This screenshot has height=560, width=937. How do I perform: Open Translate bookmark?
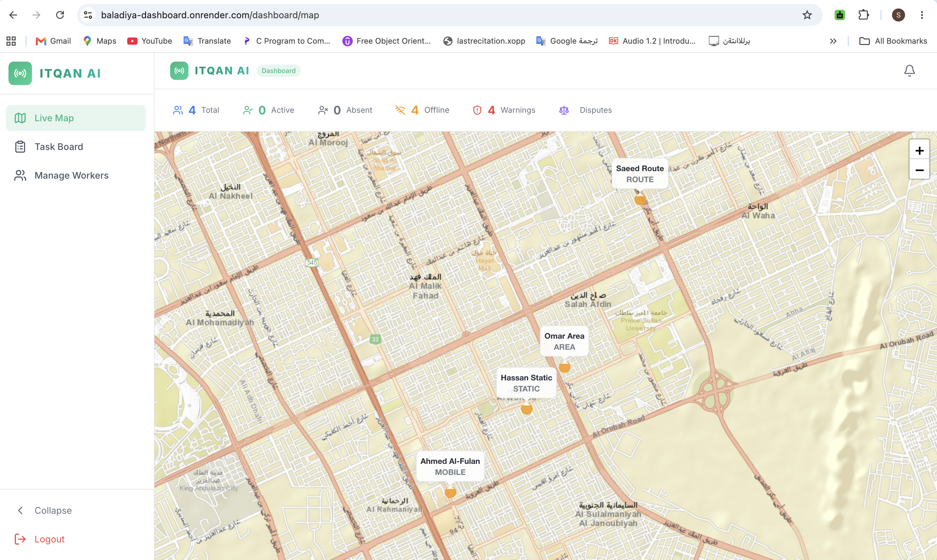(x=207, y=41)
